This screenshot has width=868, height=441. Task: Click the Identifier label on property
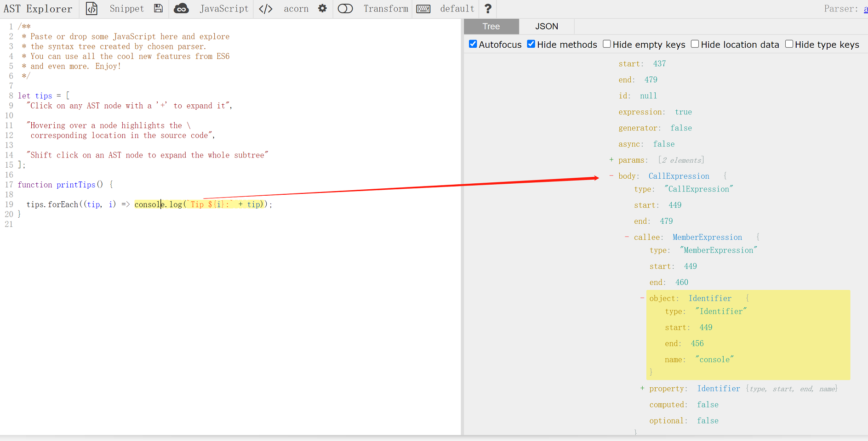(x=719, y=389)
